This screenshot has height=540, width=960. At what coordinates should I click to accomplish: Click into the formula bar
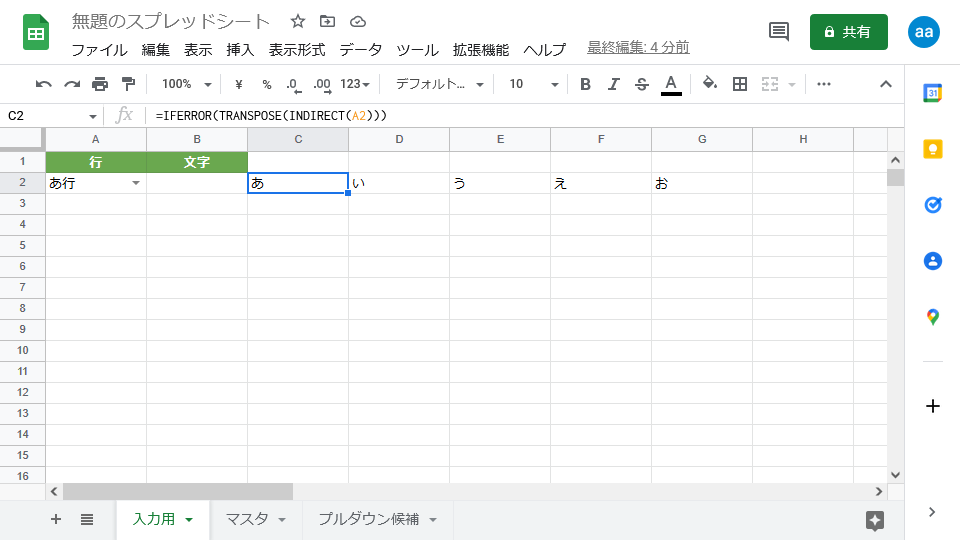click(527, 116)
